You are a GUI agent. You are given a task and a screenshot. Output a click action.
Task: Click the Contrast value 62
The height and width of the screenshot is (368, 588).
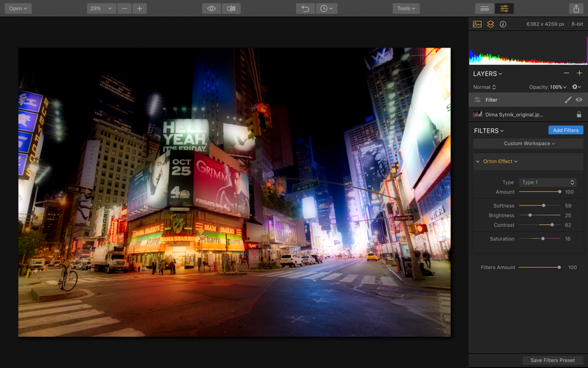568,225
